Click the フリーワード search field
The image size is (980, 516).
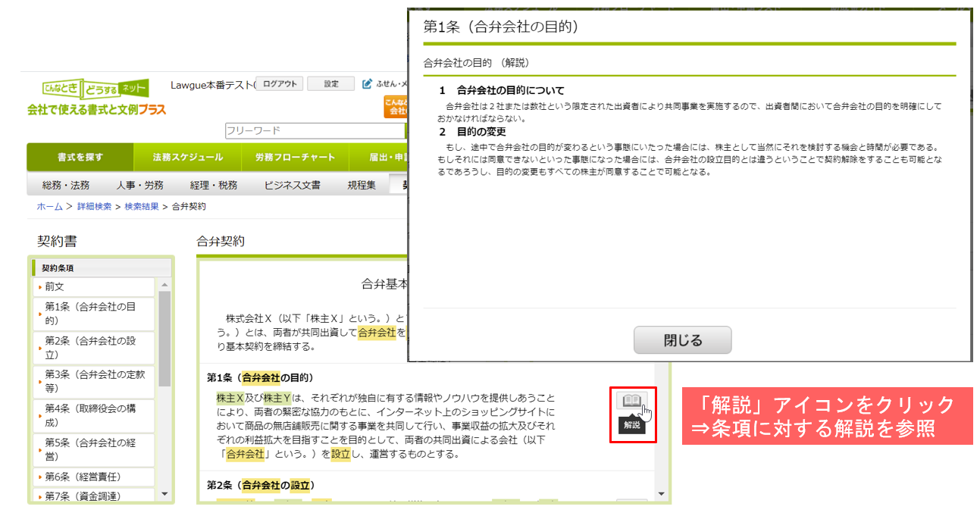tap(315, 131)
